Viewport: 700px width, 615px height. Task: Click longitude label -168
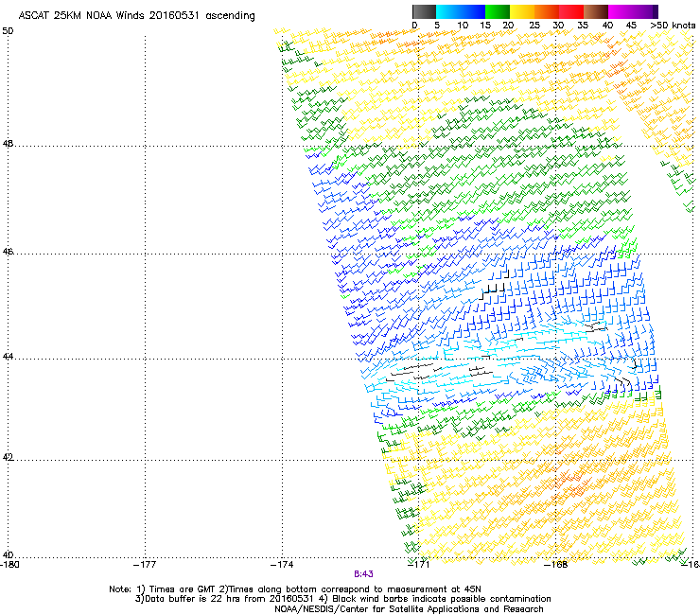[x=556, y=564]
